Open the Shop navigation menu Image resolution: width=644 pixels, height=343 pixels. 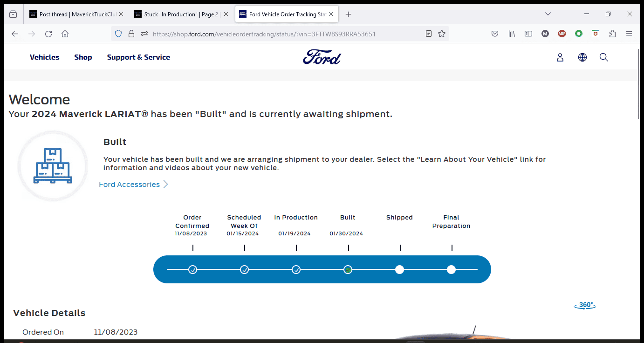(83, 57)
